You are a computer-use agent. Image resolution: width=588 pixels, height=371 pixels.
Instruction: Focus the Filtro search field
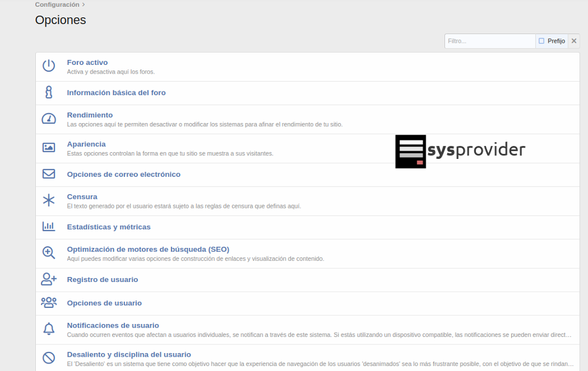489,41
